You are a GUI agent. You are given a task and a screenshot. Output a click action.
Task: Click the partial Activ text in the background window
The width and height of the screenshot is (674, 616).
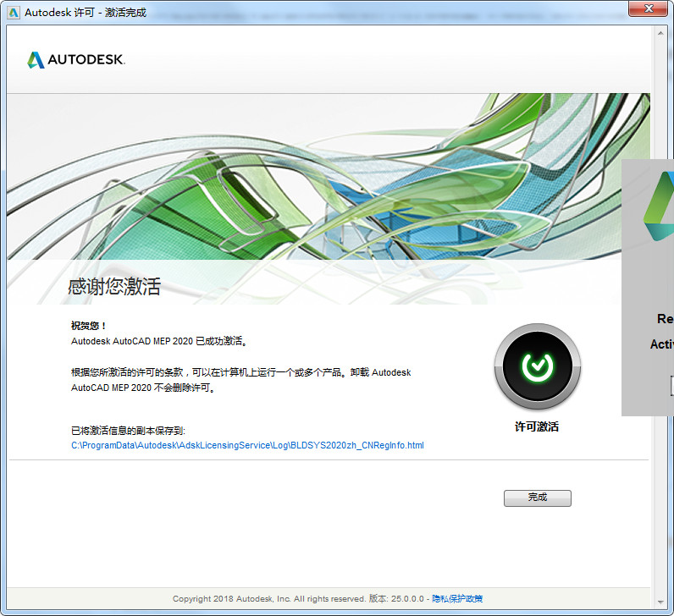pos(662,344)
